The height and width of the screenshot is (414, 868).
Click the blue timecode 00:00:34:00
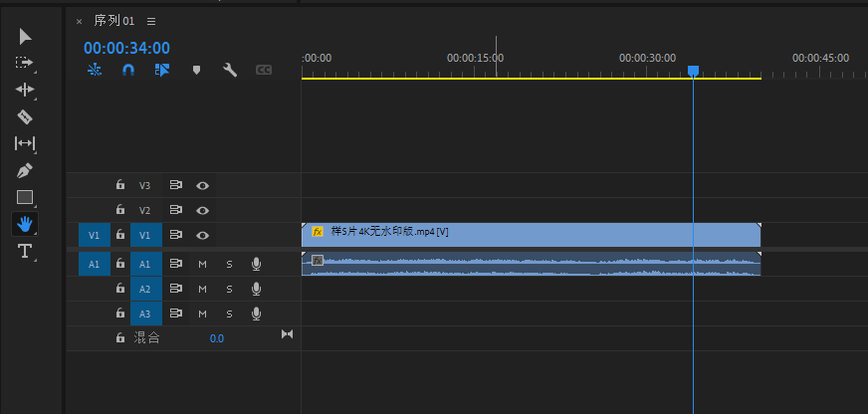pos(126,48)
